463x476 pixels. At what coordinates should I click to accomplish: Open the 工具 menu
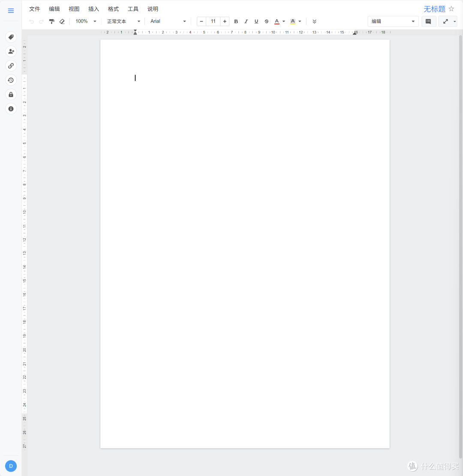click(133, 9)
